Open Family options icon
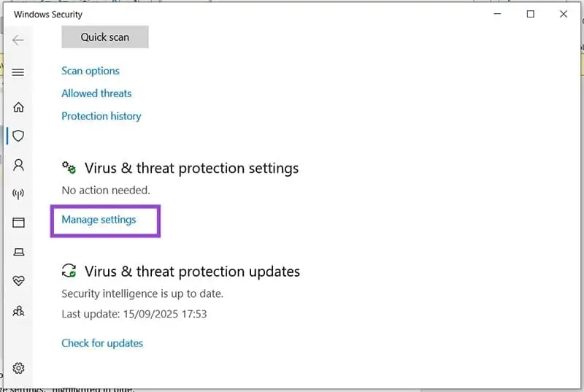The image size is (584, 392). (18, 311)
